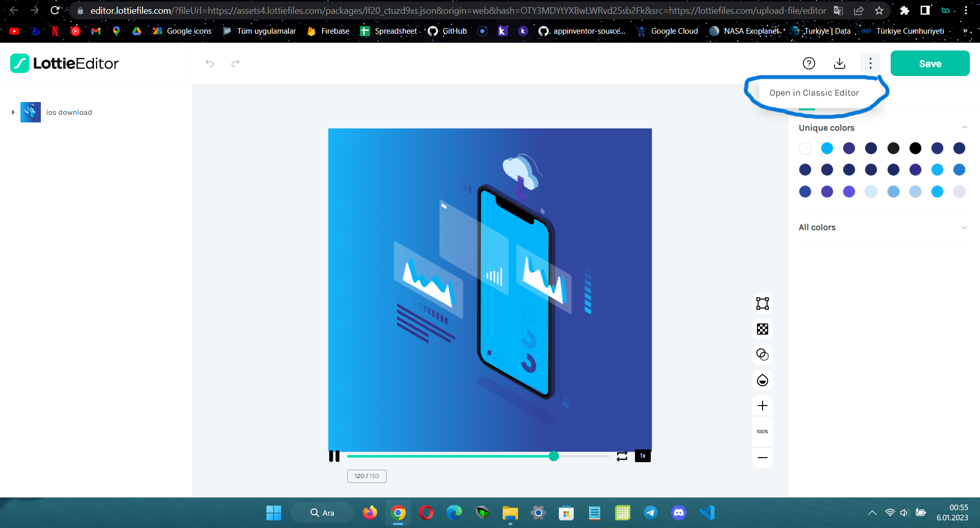Collapse the Unique colors section
This screenshot has height=528, width=980.
click(964, 128)
